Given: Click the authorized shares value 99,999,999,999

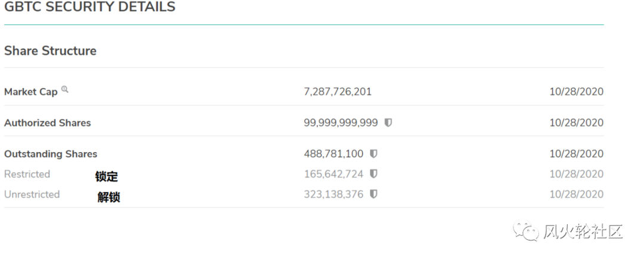Looking at the screenshot, I should coord(341,123).
